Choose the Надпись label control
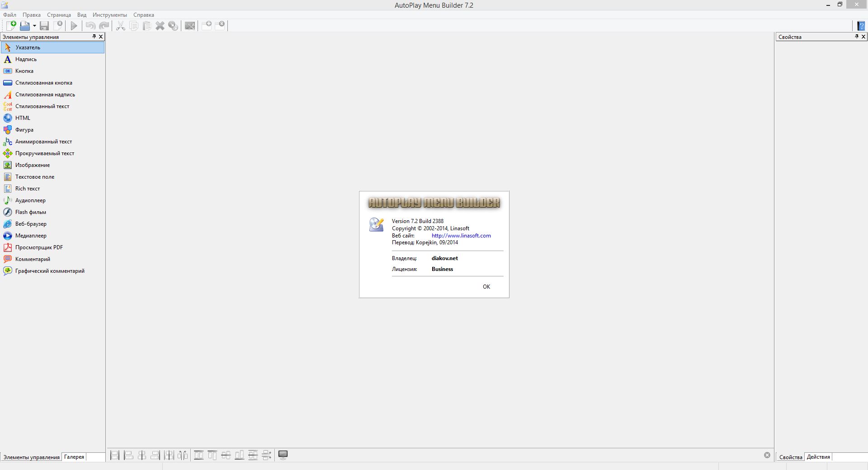 coord(52,59)
